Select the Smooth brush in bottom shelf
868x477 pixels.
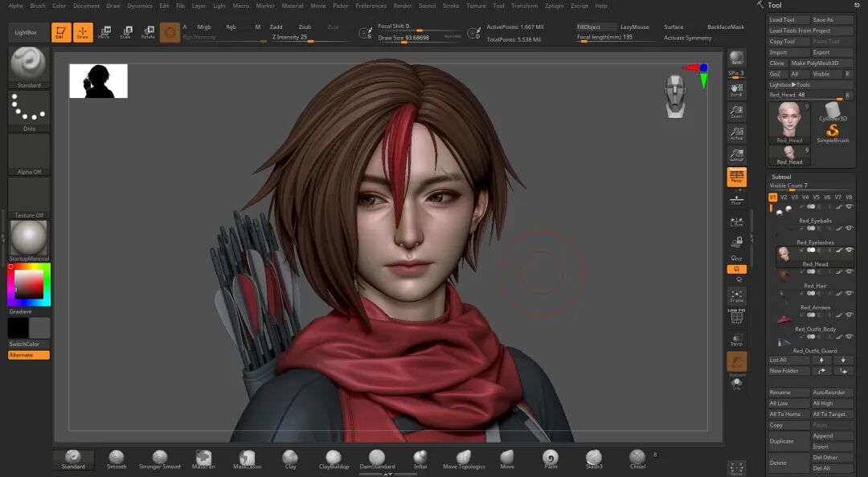click(x=117, y=459)
